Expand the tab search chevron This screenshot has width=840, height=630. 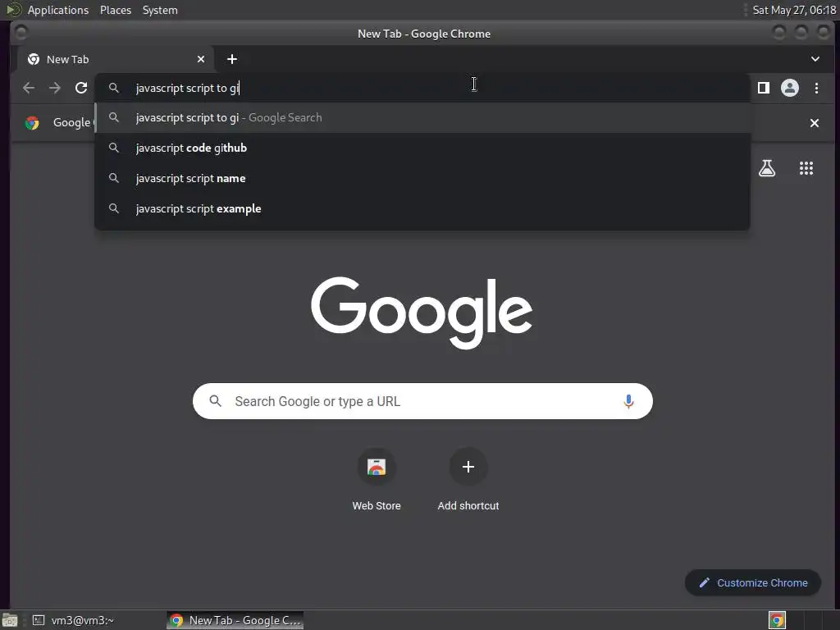[815, 59]
